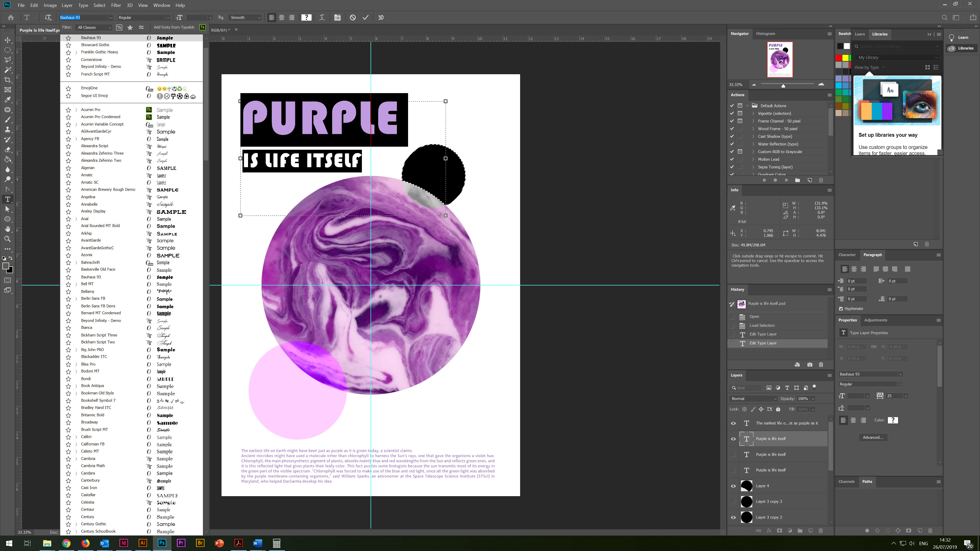Select the Zoom tool in toolbar
980x551 pixels.
coord(8,239)
